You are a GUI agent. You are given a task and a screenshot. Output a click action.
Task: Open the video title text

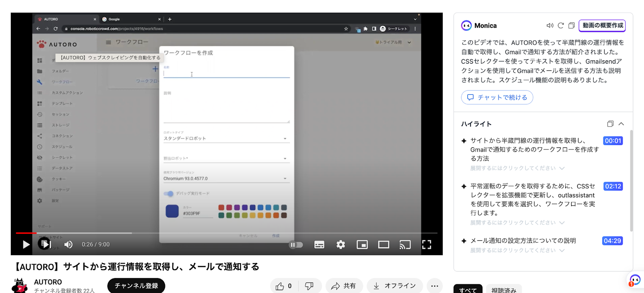(x=136, y=267)
